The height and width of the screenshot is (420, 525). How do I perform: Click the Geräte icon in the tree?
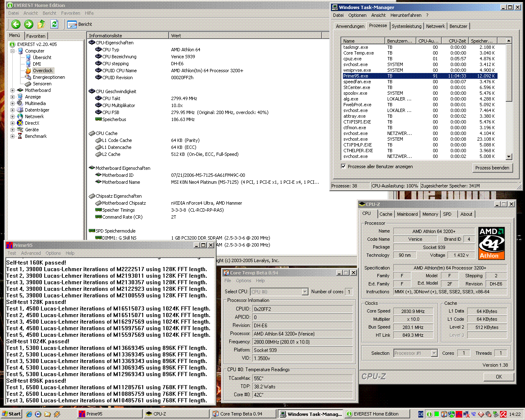[20, 130]
